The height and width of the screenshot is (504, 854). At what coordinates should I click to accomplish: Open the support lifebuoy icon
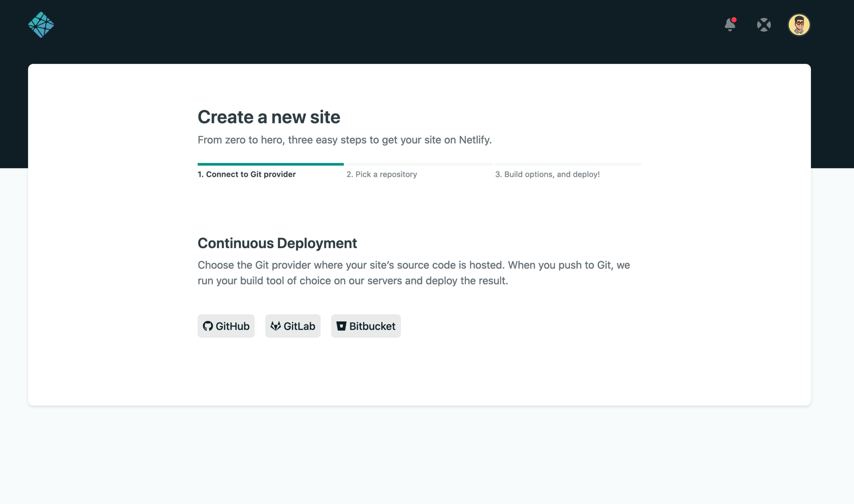(x=764, y=25)
